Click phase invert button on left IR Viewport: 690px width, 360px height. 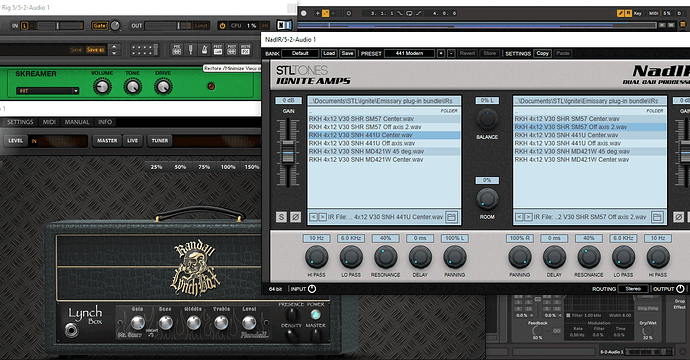pos(295,217)
